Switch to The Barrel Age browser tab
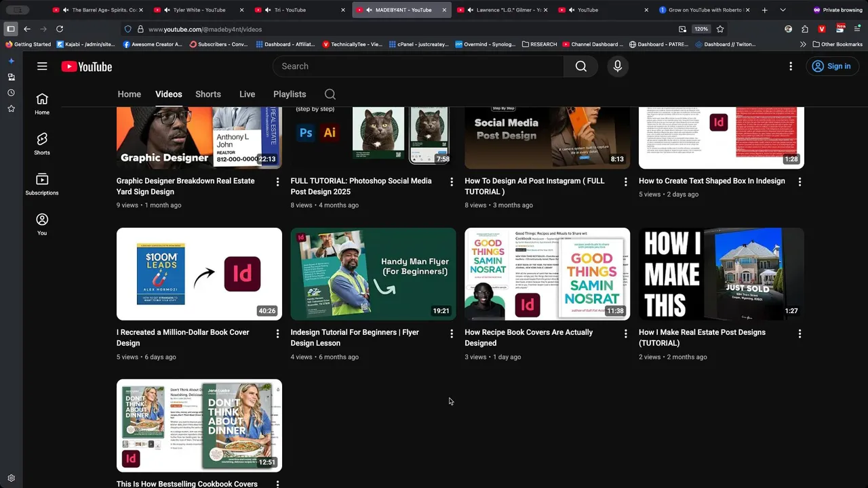Image resolution: width=868 pixels, height=488 pixels. tap(98, 10)
